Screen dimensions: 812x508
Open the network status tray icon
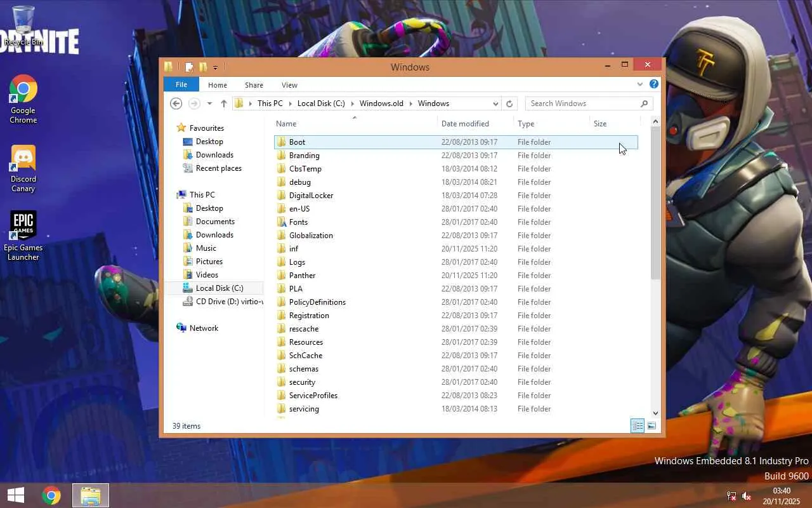pyautogui.click(x=731, y=496)
